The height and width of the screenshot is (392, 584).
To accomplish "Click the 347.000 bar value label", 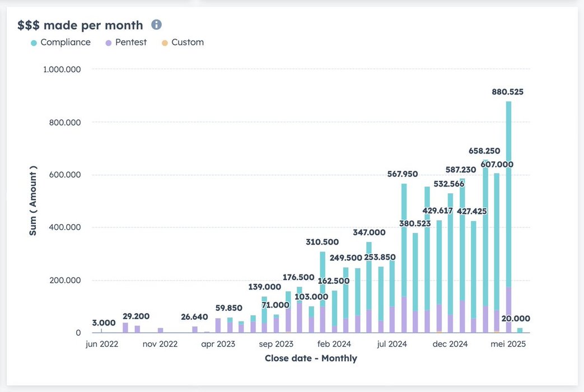I will coord(369,232).
